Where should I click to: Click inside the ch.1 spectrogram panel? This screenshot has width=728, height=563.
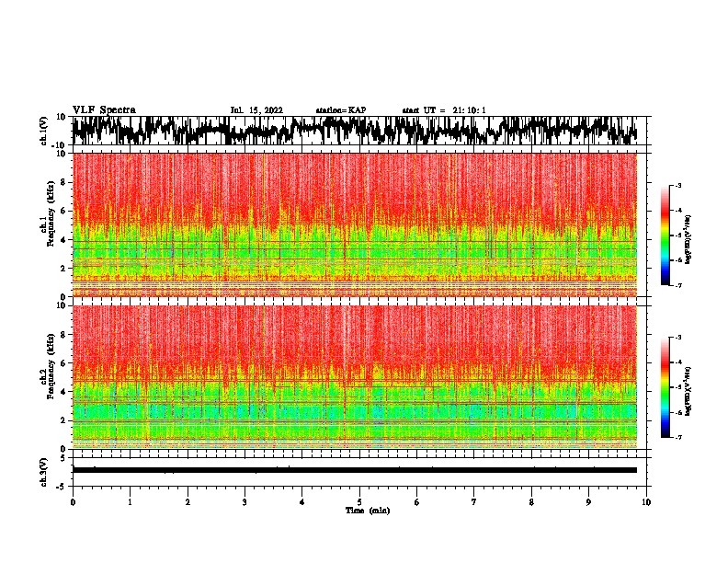[x=355, y=224]
